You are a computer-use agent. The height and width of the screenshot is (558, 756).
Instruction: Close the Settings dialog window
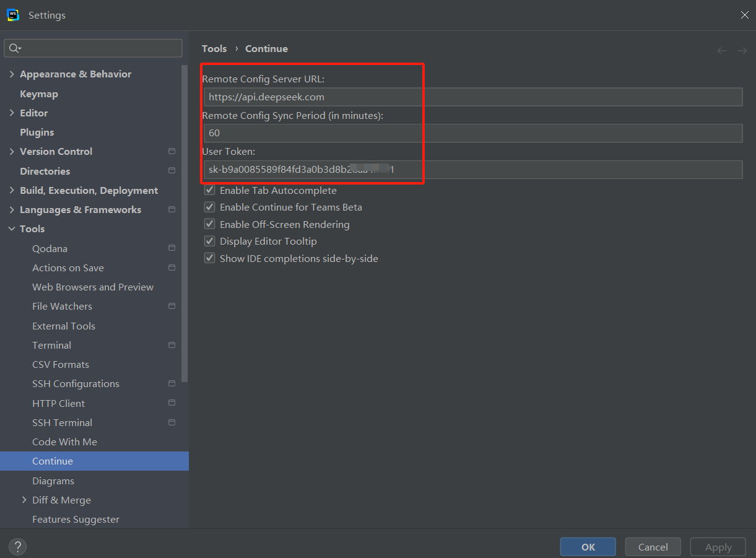744,15
